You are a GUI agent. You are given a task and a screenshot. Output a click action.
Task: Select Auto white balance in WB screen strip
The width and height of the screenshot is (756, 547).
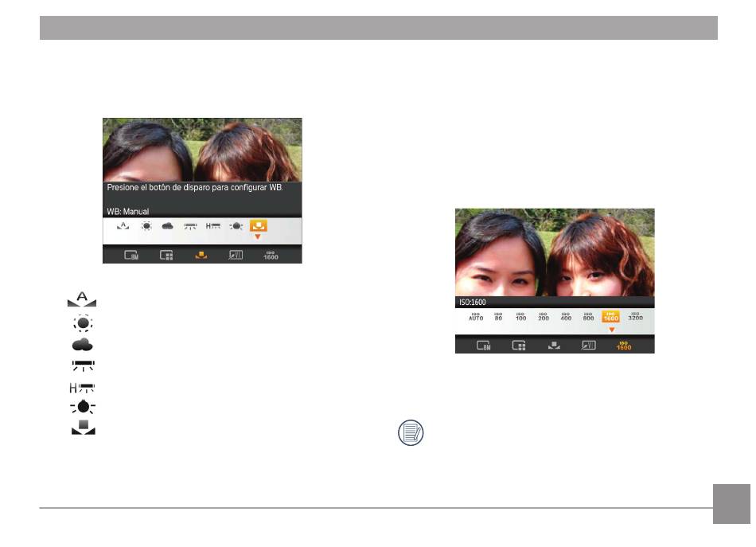[123, 226]
